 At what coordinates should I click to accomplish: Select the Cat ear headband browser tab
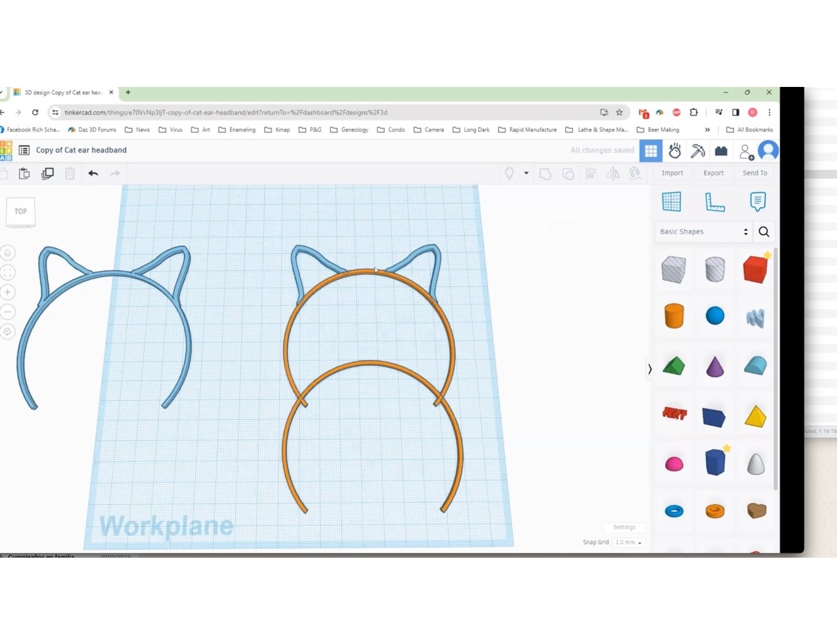[x=61, y=92]
